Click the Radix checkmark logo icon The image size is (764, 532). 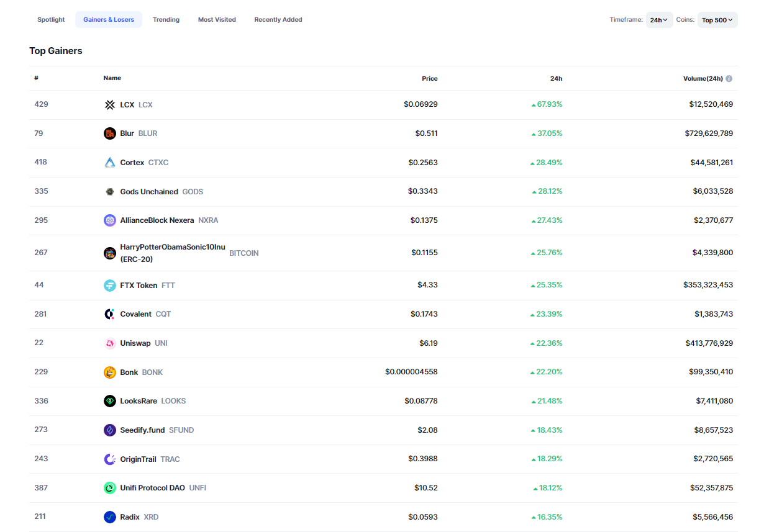pyautogui.click(x=110, y=517)
